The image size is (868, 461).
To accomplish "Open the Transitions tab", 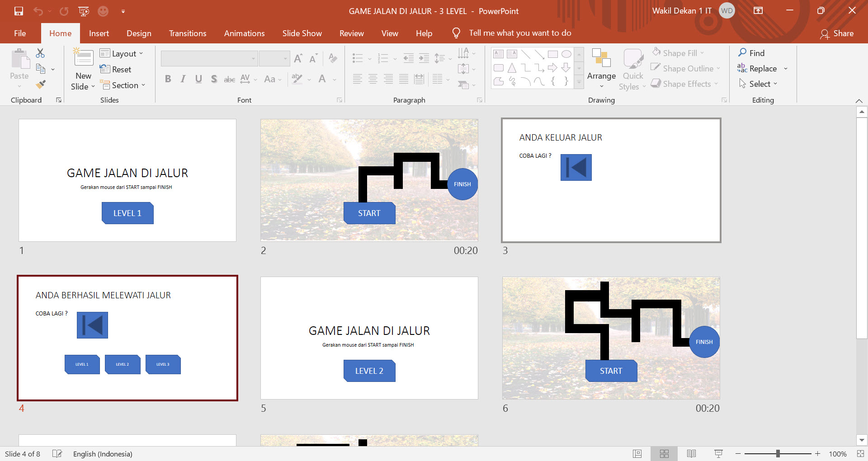I will (188, 33).
